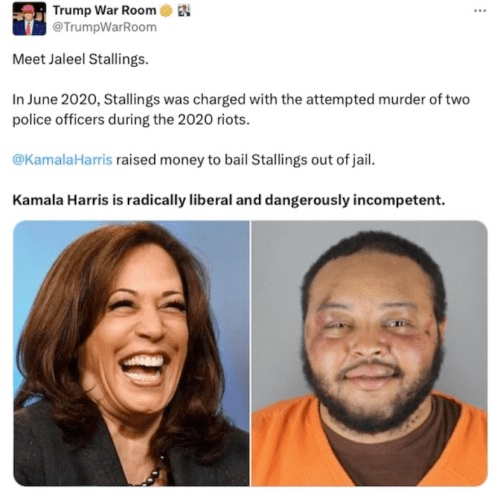Viewport: 500px width, 495px height.
Task: Click the Trump War Room display name
Action: [x=104, y=10]
